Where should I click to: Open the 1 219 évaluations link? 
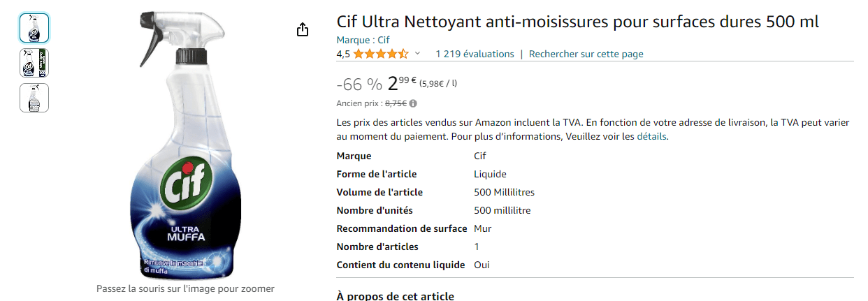coord(475,54)
